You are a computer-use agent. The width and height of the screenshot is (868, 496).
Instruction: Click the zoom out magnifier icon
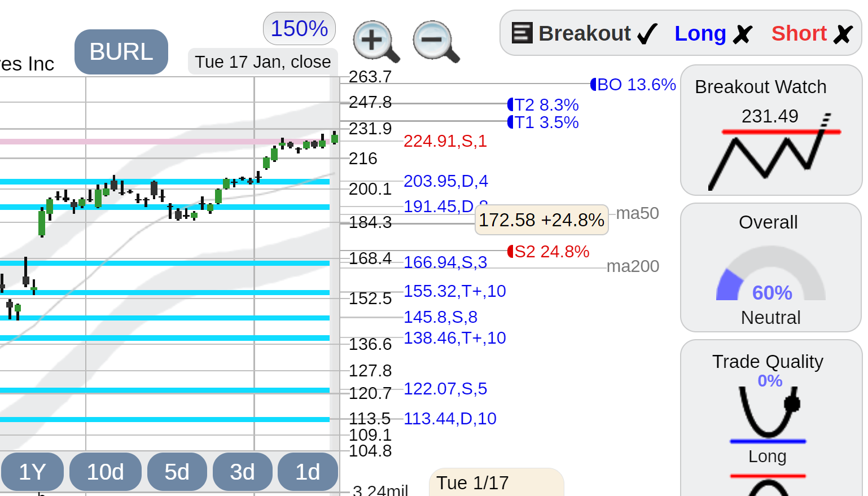click(x=436, y=42)
